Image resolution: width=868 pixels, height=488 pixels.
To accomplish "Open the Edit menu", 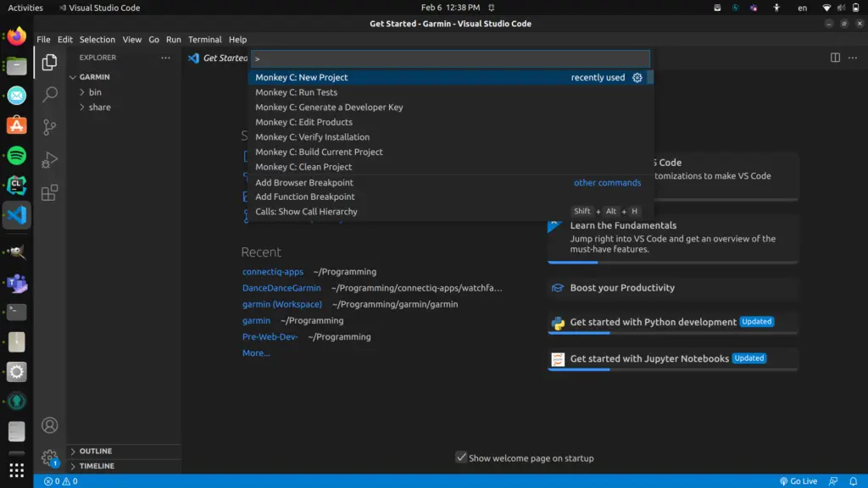I will [64, 39].
